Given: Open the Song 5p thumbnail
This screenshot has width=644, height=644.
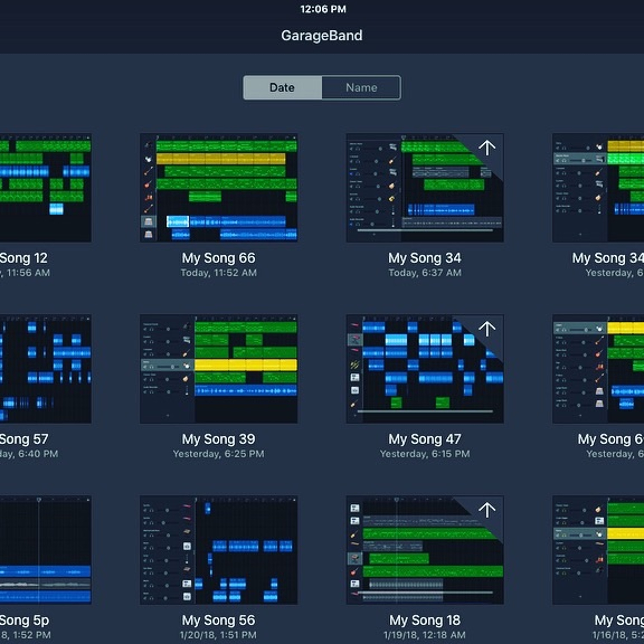Looking at the screenshot, I should tap(45, 550).
